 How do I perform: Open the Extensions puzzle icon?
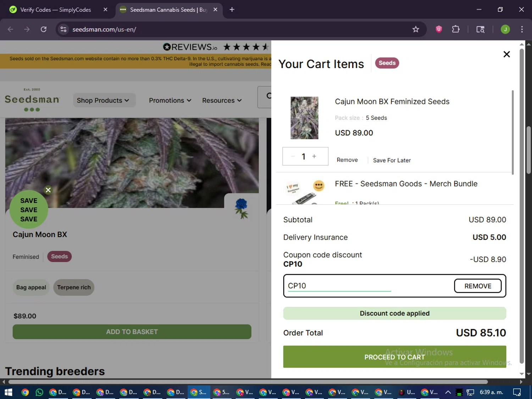(456, 29)
